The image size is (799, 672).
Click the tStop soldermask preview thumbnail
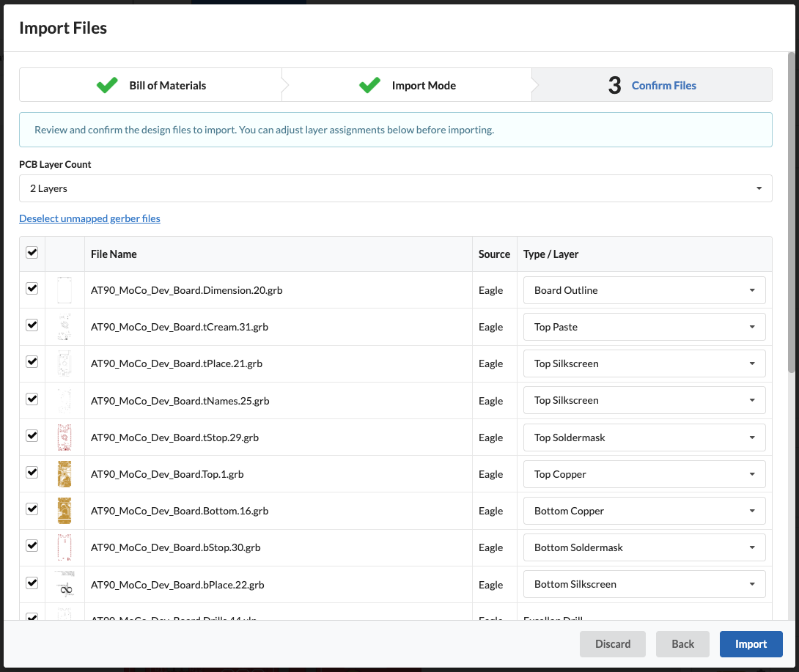65,437
